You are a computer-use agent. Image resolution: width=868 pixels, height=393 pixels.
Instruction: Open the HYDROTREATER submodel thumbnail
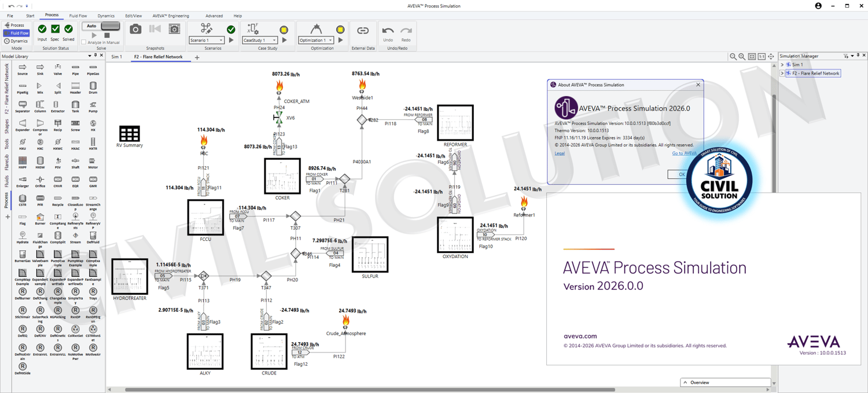(x=130, y=277)
